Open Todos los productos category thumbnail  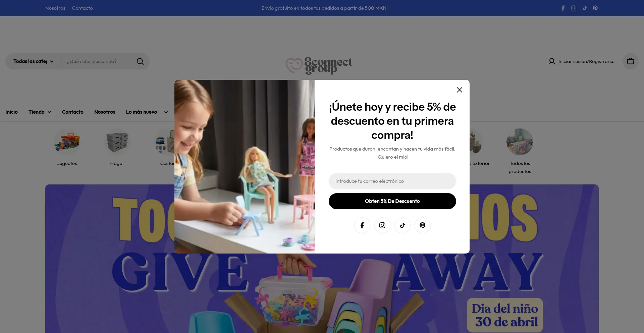(x=520, y=142)
